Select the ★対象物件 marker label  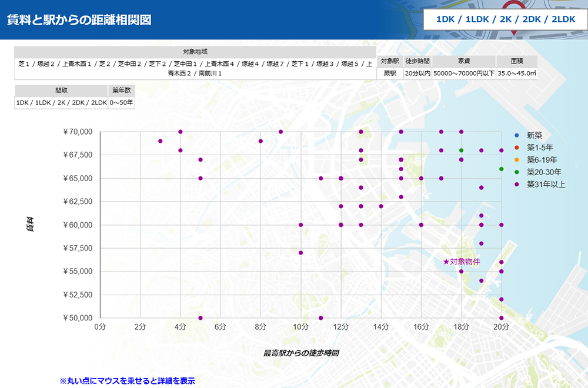click(462, 262)
